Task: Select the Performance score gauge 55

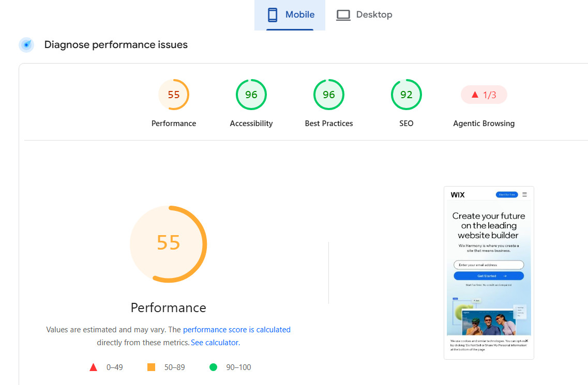Action: [x=174, y=95]
